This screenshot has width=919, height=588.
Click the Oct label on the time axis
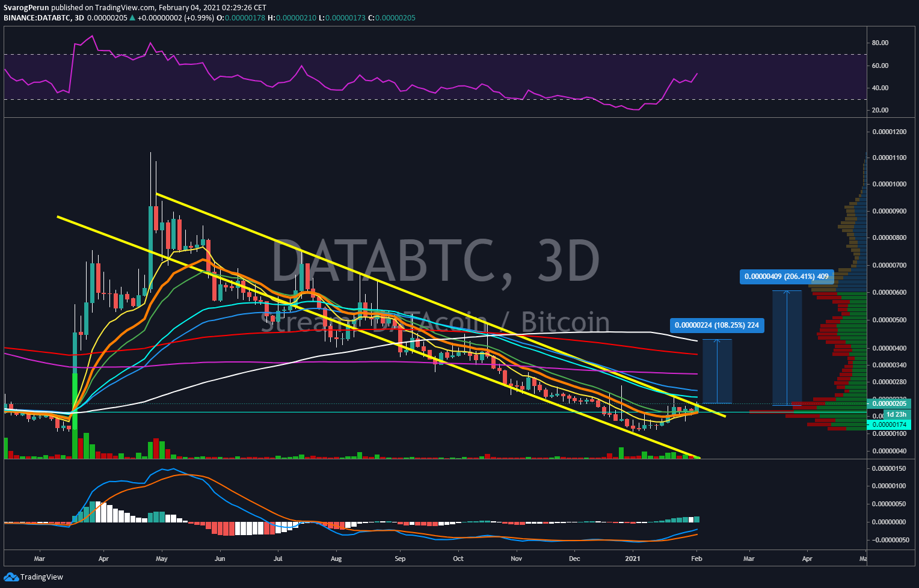[x=458, y=559]
